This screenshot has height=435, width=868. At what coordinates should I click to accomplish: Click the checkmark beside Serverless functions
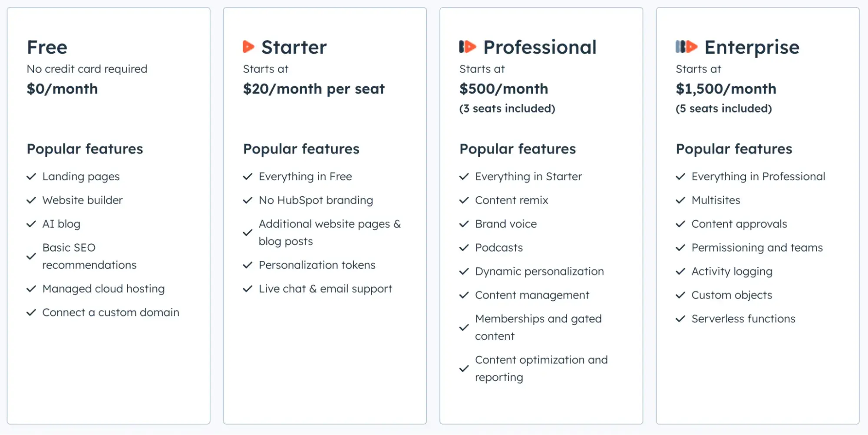coord(680,319)
